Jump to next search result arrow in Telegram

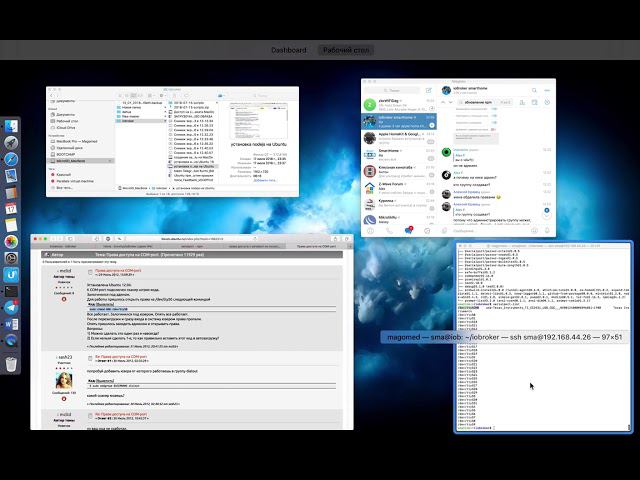tap(451, 102)
